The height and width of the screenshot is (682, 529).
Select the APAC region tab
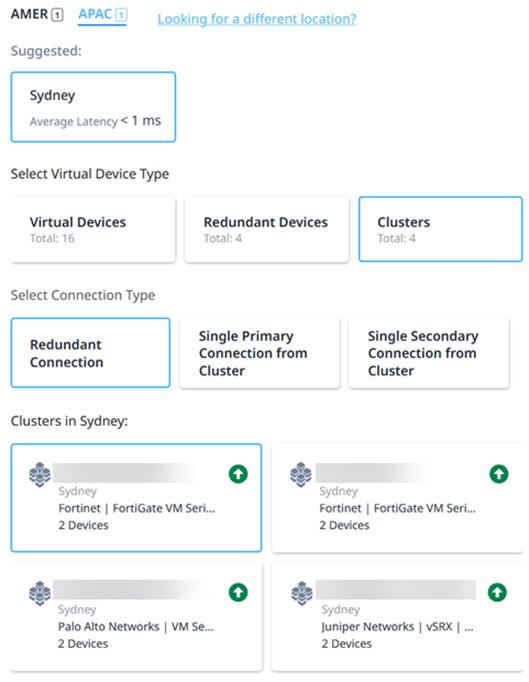[x=102, y=15]
